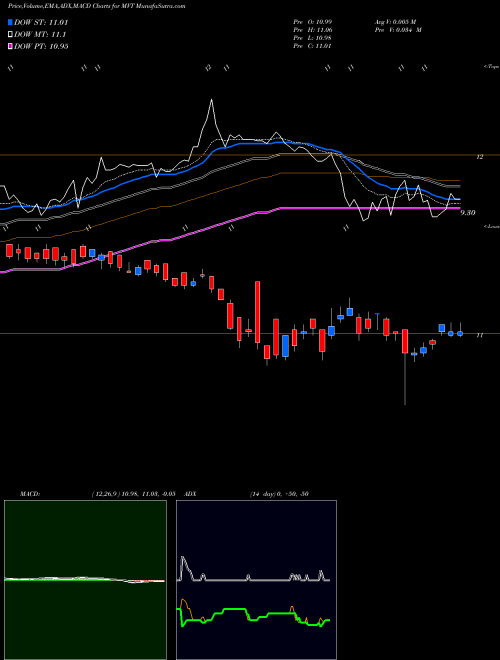Select the 'DOW MT: 11.1' legend label

(40, 35)
